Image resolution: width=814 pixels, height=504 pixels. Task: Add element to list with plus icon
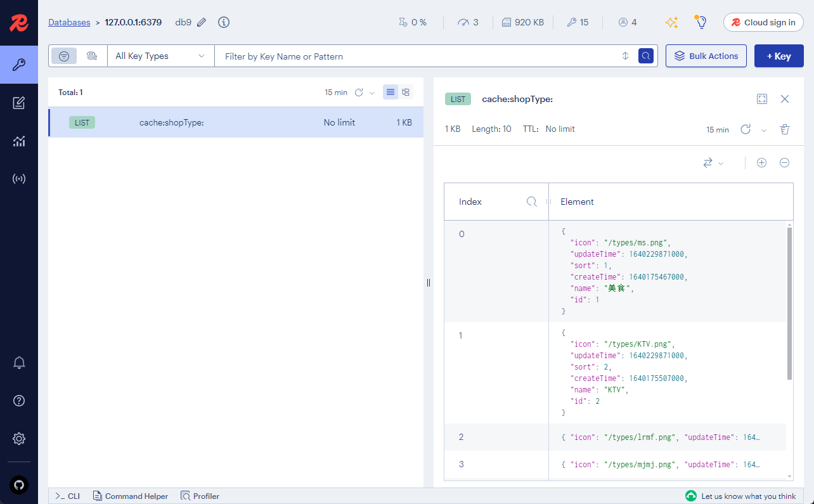tap(762, 163)
